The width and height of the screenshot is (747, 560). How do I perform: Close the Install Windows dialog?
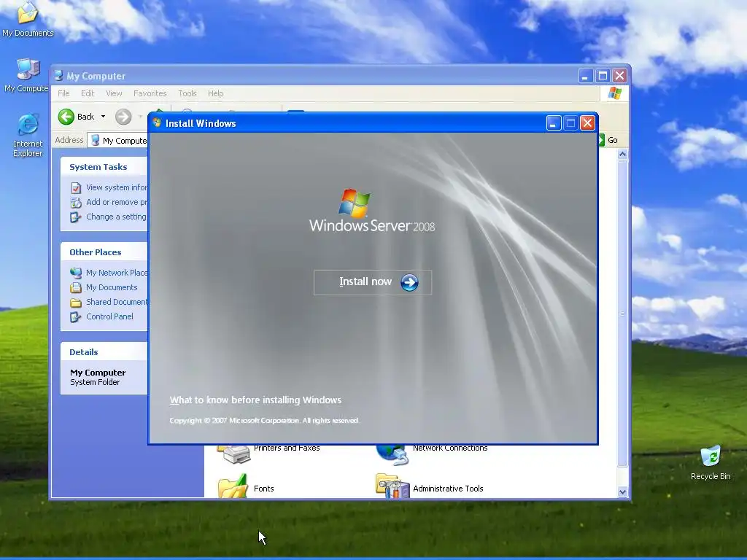587,123
